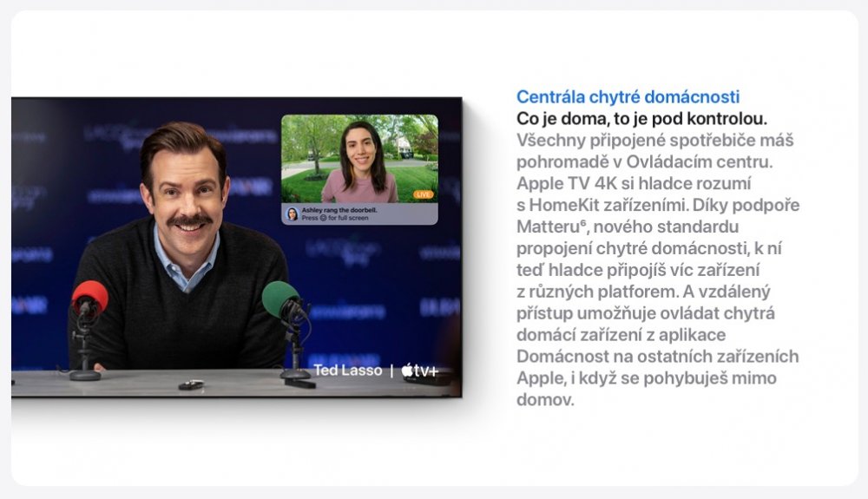868x499 pixels.
Task: Click the Apple tv+ logo
Action: coord(419,370)
